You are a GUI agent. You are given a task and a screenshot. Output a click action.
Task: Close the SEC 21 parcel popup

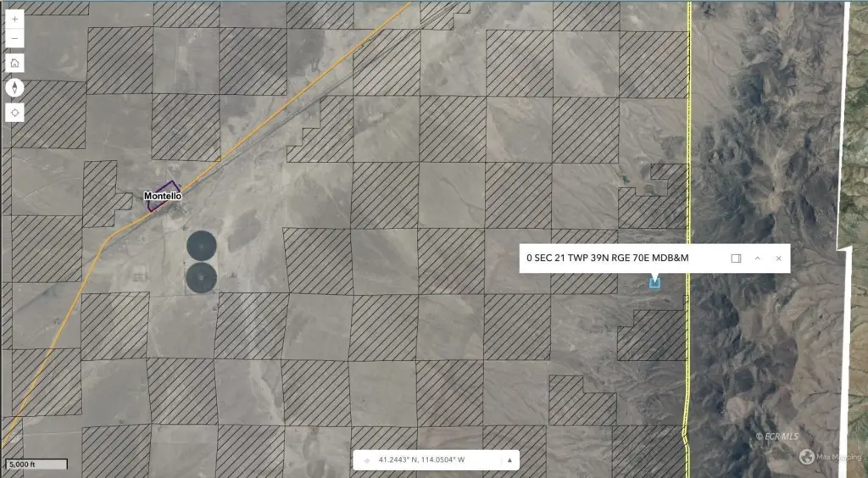click(779, 258)
